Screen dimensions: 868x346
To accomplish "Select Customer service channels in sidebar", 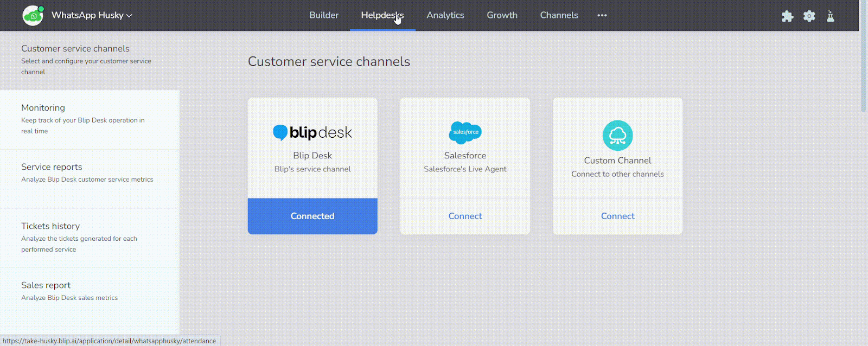I will coord(90,60).
